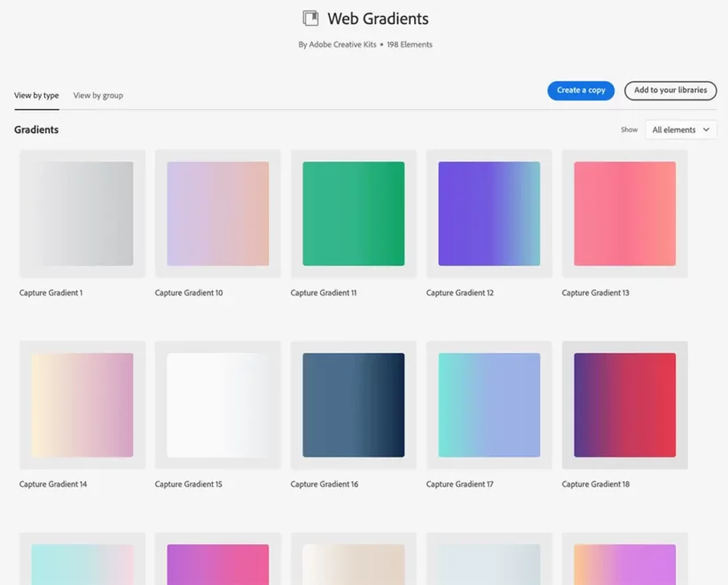This screenshot has width=728, height=585.
Task: Open the white Capture Gradient 15
Action: point(217,404)
